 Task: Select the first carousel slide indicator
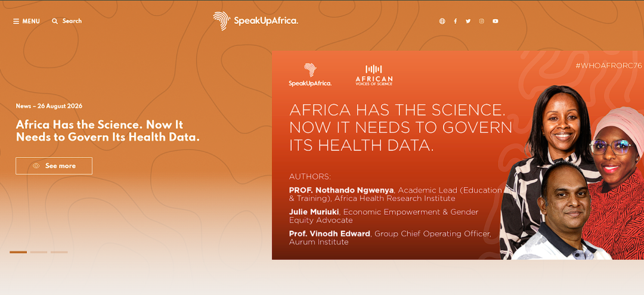coord(18,252)
